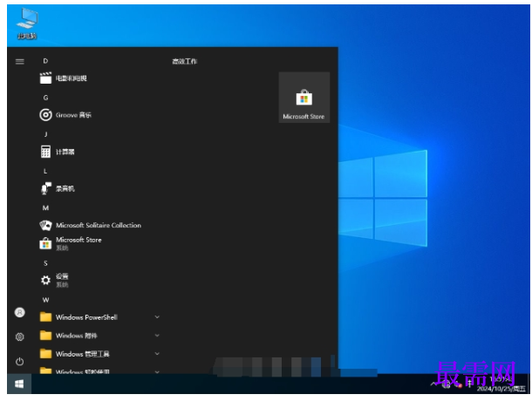Click the Windows Start button
The width and height of the screenshot is (532, 401).
19,384
